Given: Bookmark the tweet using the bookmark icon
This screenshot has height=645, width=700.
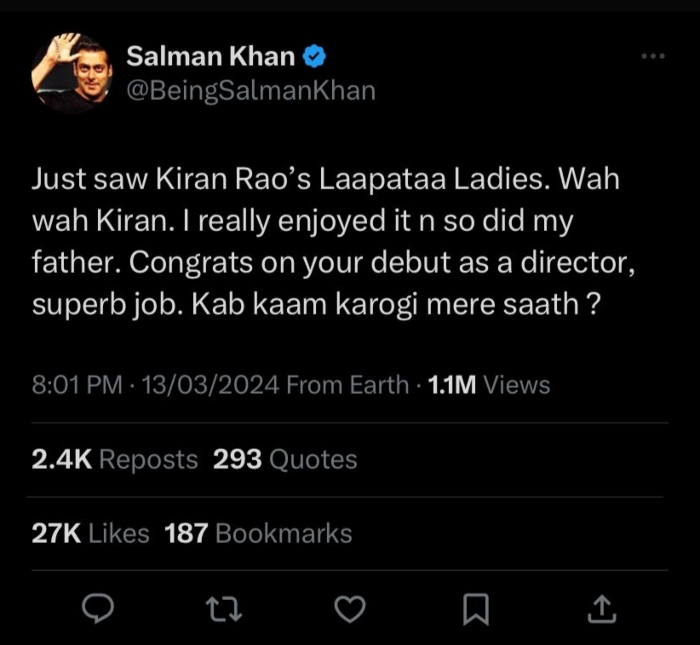Looking at the screenshot, I should coord(477,607).
